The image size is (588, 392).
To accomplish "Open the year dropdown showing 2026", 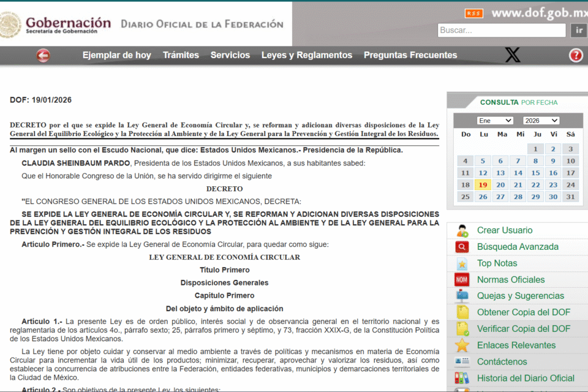I will 541,121.
